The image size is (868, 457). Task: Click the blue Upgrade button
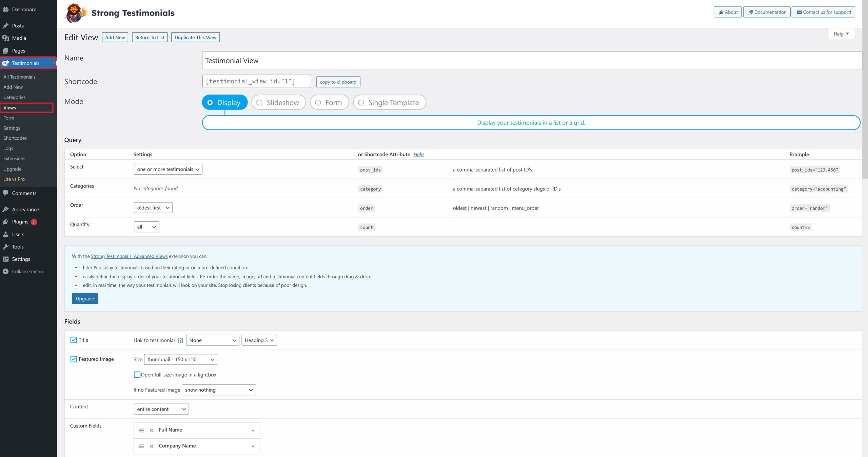click(85, 299)
